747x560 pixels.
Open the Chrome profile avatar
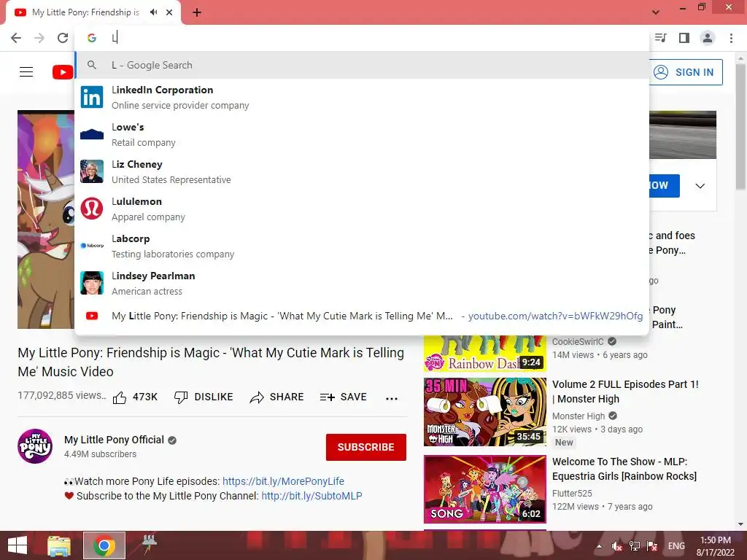[708, 38]
